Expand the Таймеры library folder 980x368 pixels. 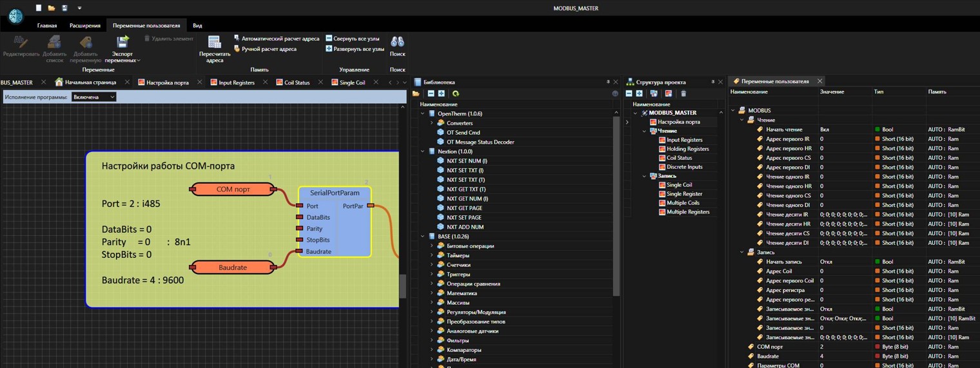(x=432, y=255)
